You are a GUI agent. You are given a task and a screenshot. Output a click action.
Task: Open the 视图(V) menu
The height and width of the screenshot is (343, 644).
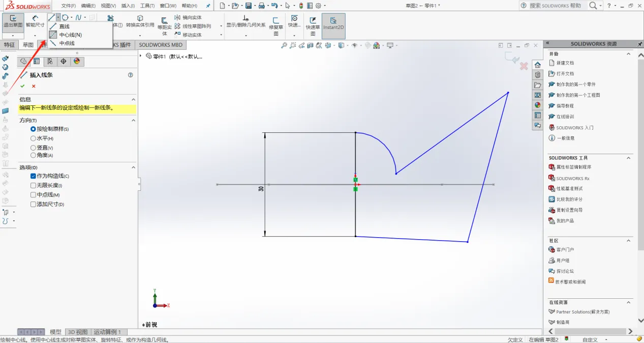[108, 6]
